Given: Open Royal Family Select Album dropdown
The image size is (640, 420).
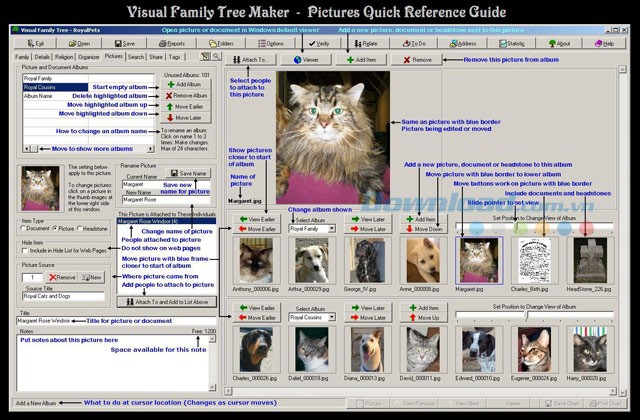Looking at the screenshot, I should (332, 229).
